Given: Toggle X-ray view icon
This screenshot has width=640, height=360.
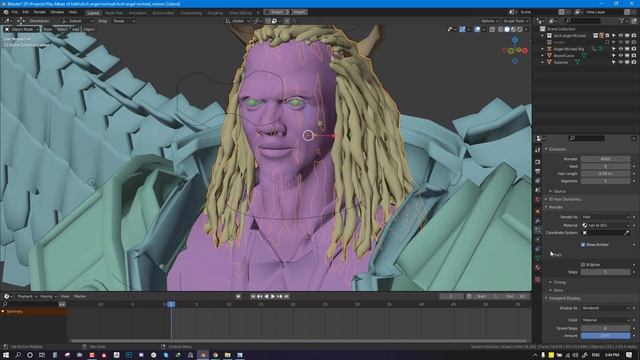Looking at the screenshot, I should point(492,29).
